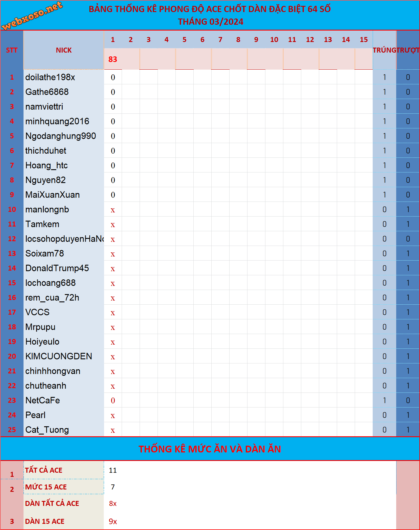This screenshot has width=420, height=530.
Task: Select the nick Gathe6868
Action: click(47, 92)
